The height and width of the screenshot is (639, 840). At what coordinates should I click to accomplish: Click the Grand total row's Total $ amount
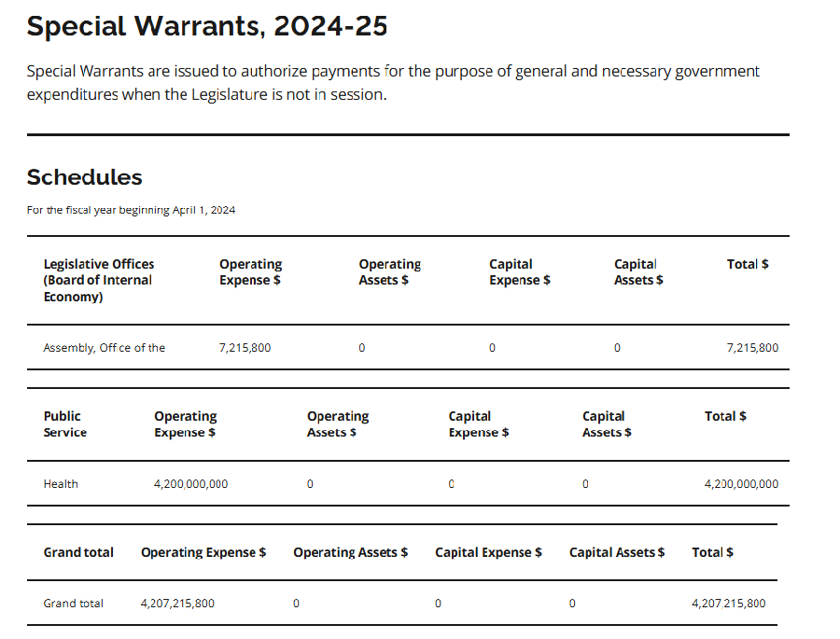[x=728, y=604]
